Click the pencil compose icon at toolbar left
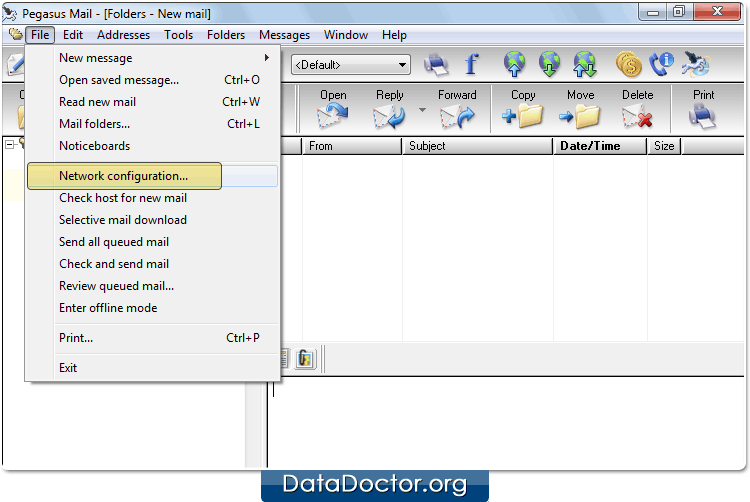The width and height of the screenshot is (750, 502). (15, 65)
